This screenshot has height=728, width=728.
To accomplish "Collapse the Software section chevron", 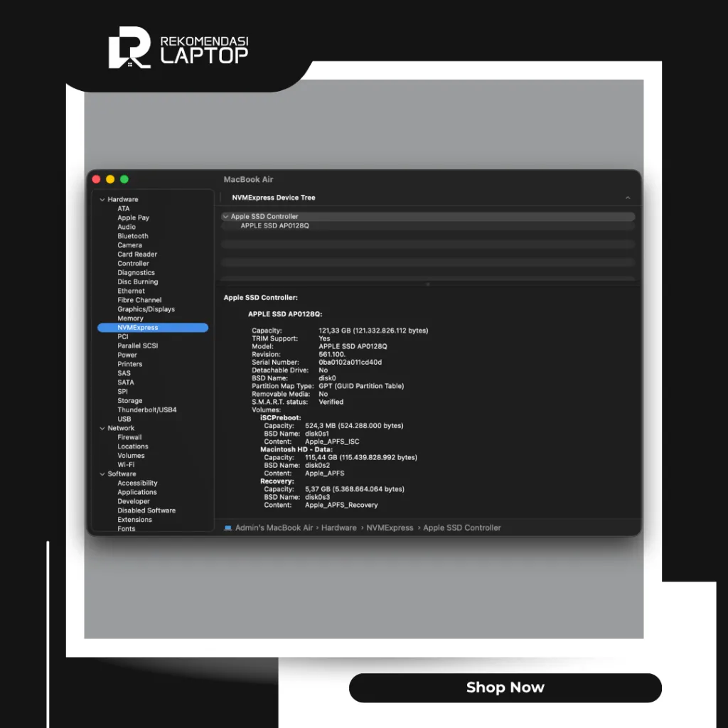I will 102,474.
